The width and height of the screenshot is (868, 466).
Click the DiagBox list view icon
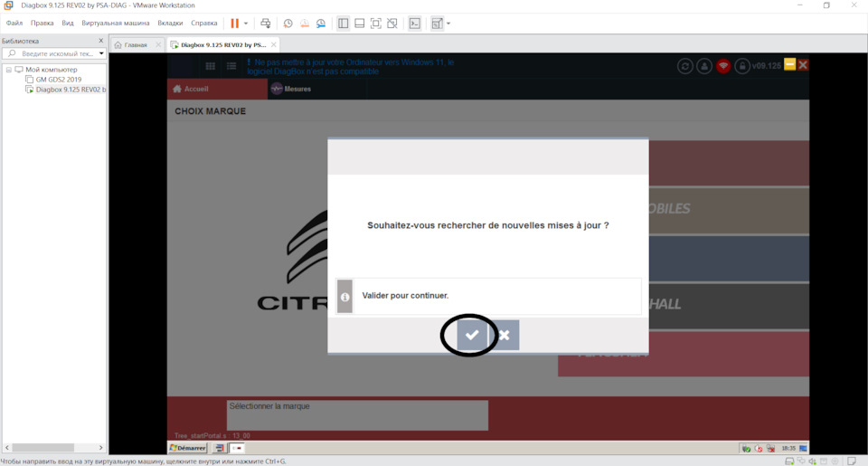coord(231,66)
